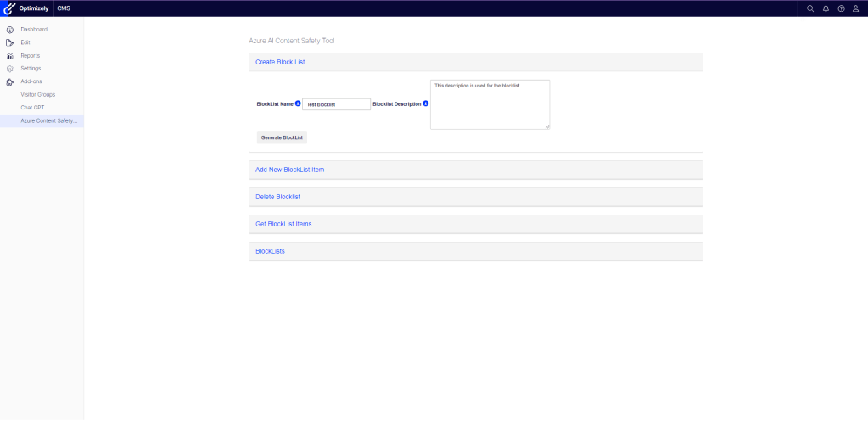This screenshot has width=868, height=436.
Task: Click the Edit sidebar icon
Action: (10, 42)
